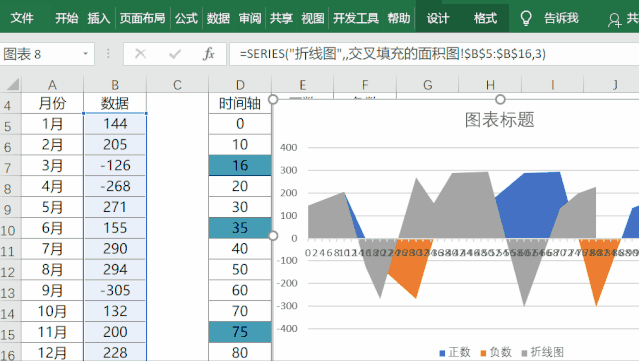Switch to the 开始 ribbon tab

click(66, 18)
